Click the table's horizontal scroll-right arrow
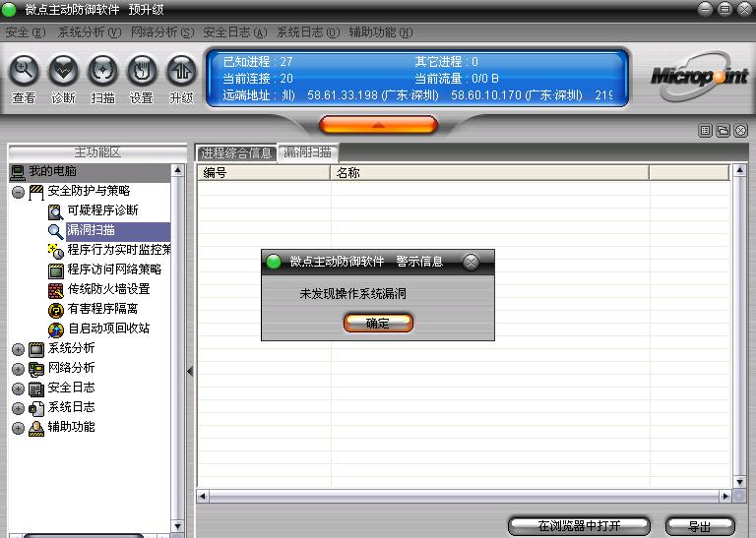 coord(724,496)
